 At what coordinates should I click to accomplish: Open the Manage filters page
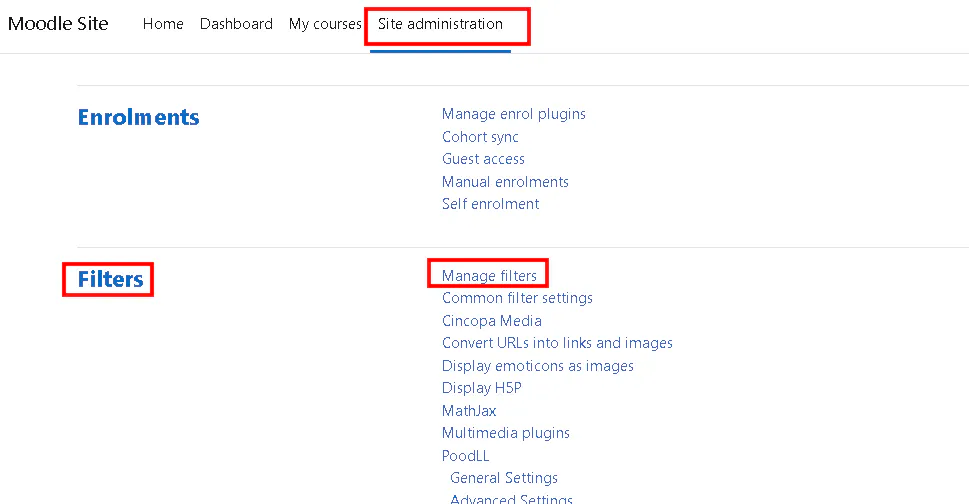(x=489, y=275)
